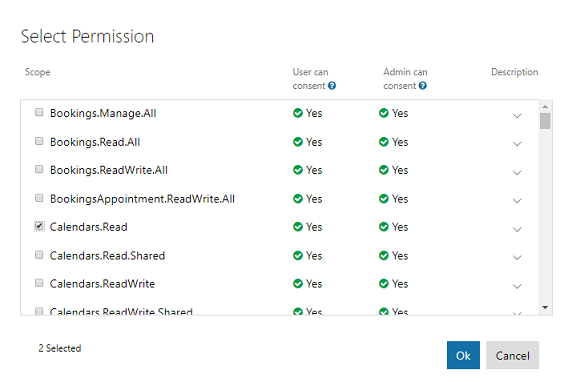Viewport: 572px width, 382px height.
Task: Tick the BookingsAppointment.ReadWrite.All checkbox
Action: tap(39, 198)
